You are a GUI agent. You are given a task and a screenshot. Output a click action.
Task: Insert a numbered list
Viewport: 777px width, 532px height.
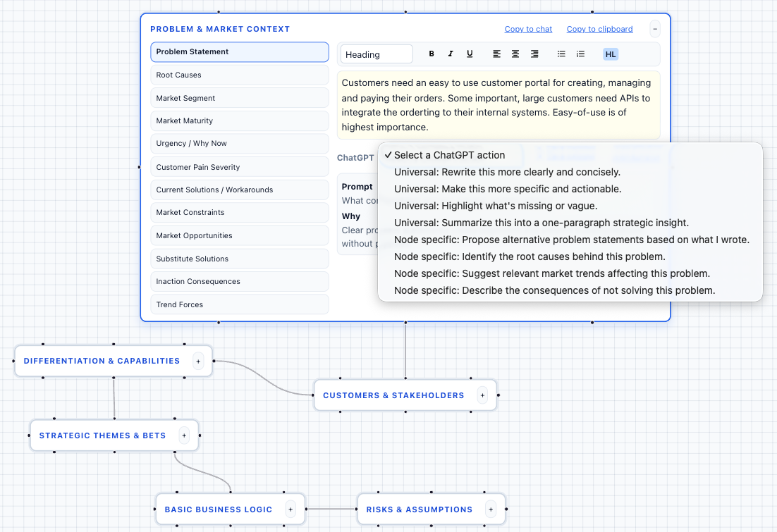pos(580,54)
